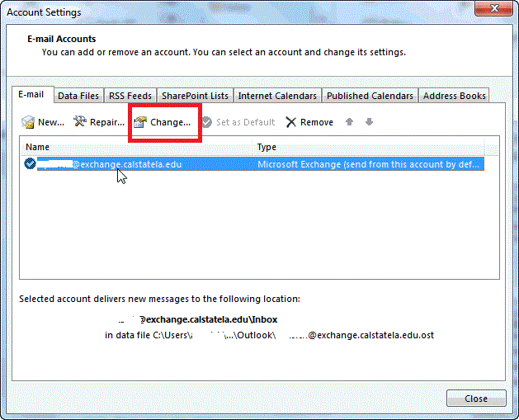Screen dimensions: 519x420
Task: Move account down with arrow icon
Action: point(369,122)
